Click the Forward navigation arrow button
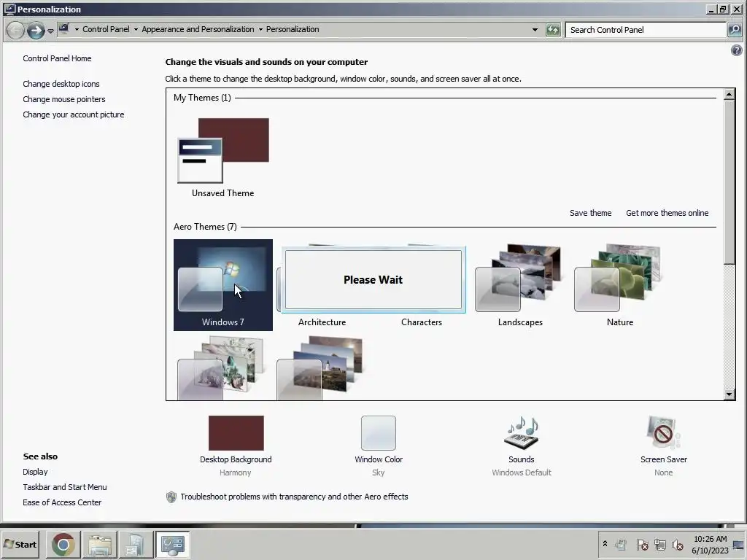This screenshot has height=560, width=747. (36, 30)
